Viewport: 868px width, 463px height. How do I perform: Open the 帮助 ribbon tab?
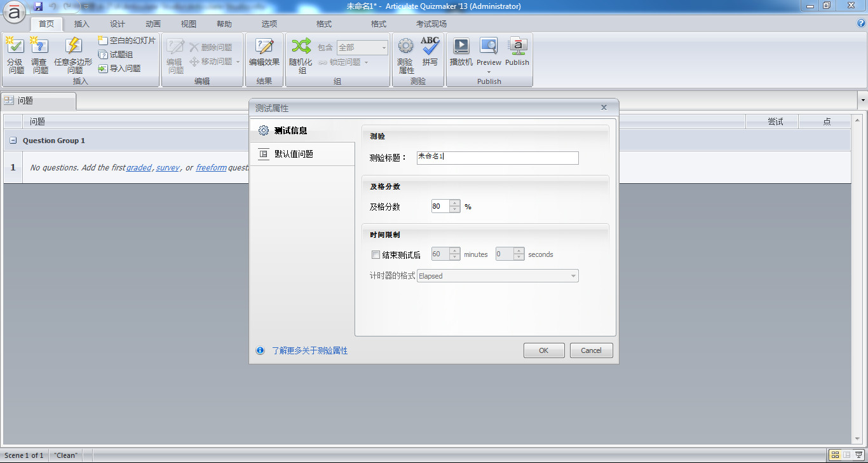pos(224,24)
